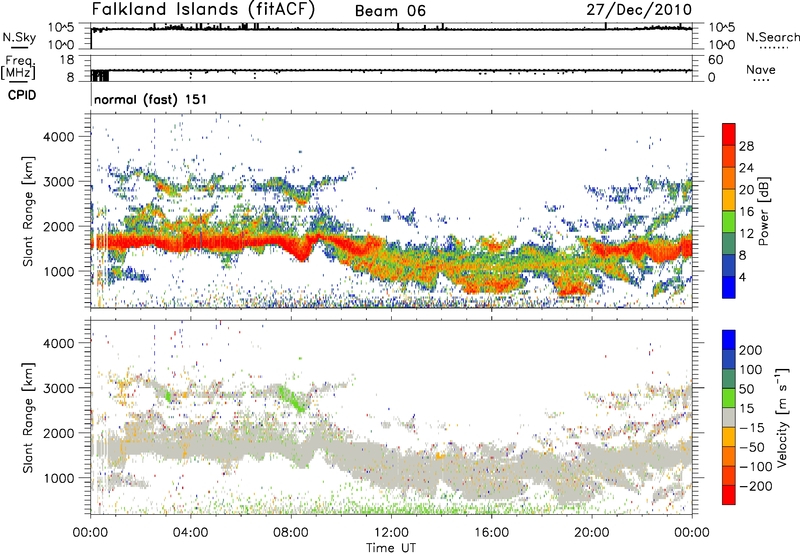The image size is (800, 554).
Task: Click the "Slant Range [km]" label of the velocity panel
Action: (28, 418)
